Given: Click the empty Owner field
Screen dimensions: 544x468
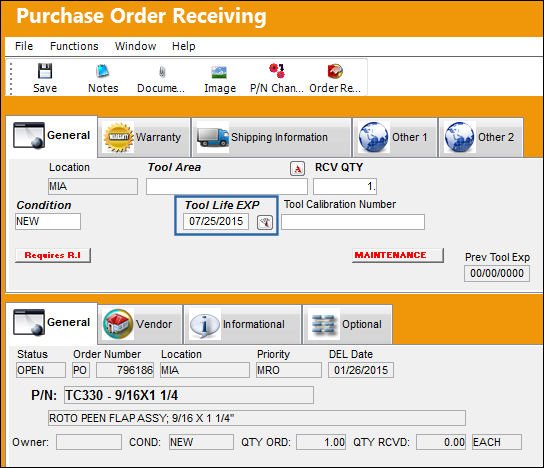Looking at the screenshot, I should 89,442.
